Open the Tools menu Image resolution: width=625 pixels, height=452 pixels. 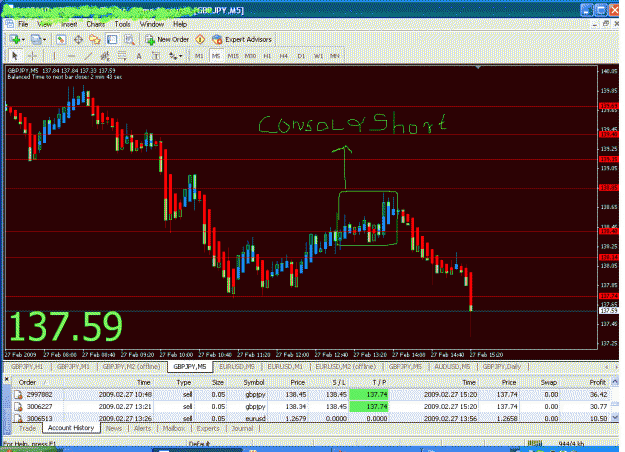pos(122,24)
